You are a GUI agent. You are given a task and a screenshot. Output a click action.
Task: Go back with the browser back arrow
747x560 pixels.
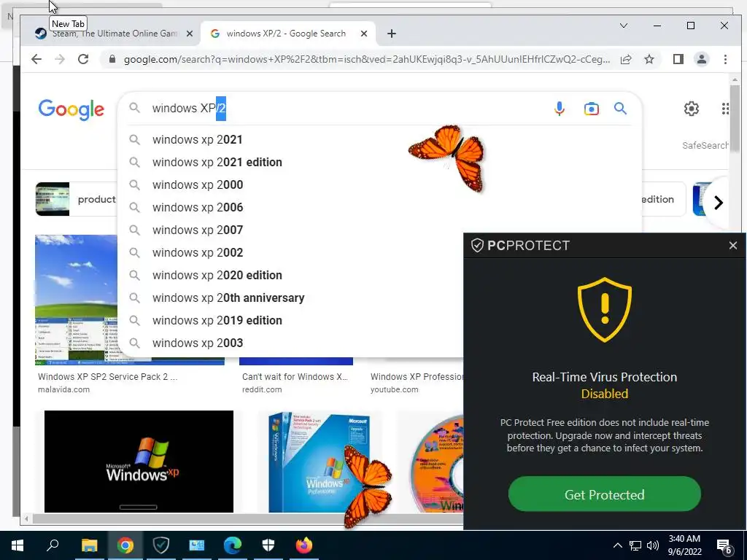36,59
